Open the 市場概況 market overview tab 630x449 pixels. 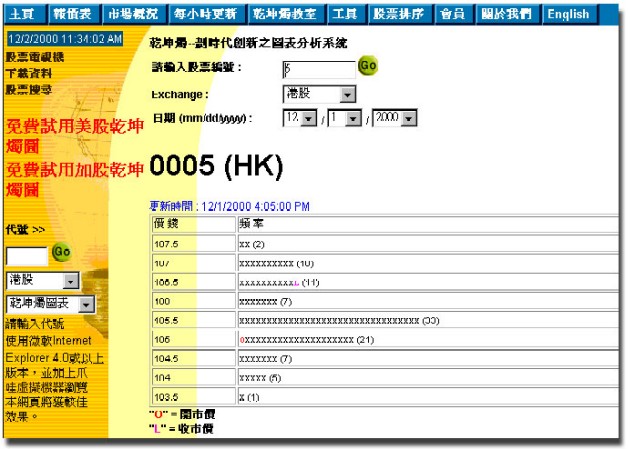132,14
